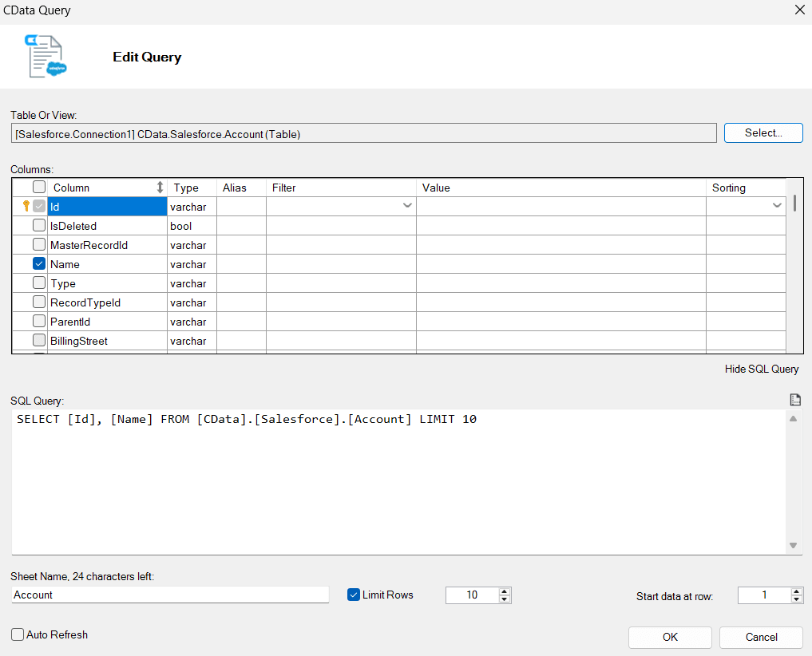The width and height of the screenshot is (812, 656).
Task: Increase the Limit Rows value with up arrow
Action: click(x=504, y=591)
